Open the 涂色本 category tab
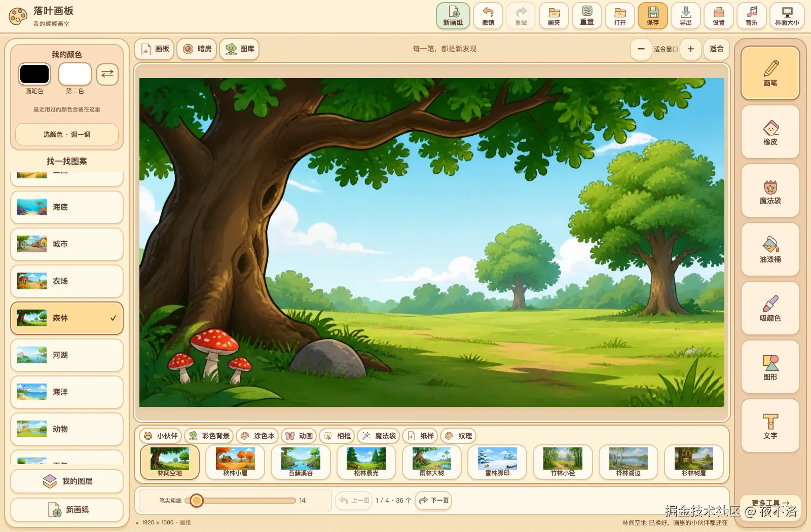The height and width of the screenshot is (532, 811). (257, 436)
